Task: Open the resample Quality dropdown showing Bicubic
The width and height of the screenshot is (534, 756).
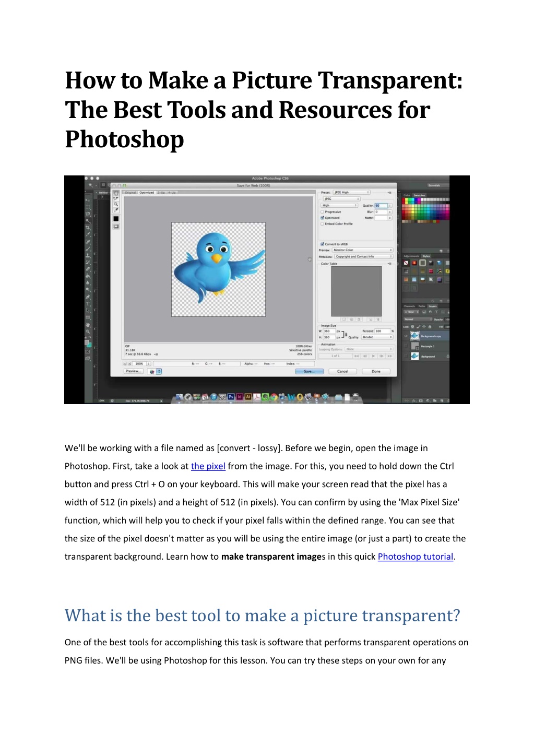Action: click(377, 337)
